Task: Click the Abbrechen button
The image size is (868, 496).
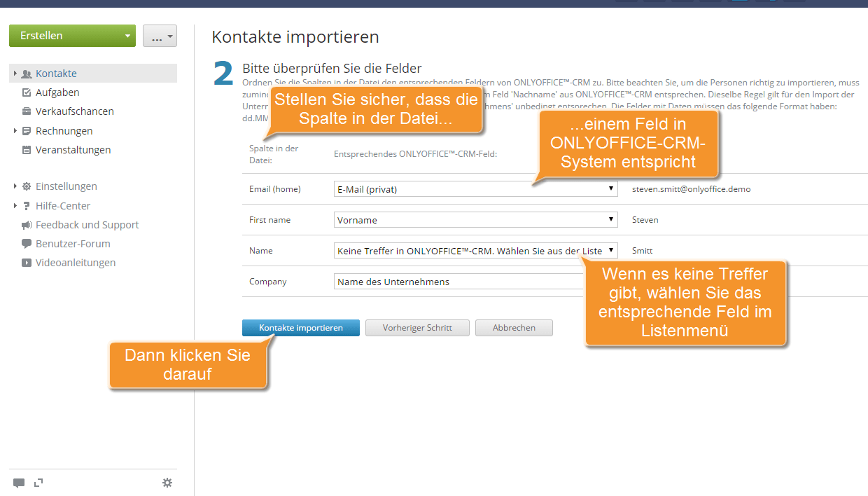Action: tap(514, 328)
